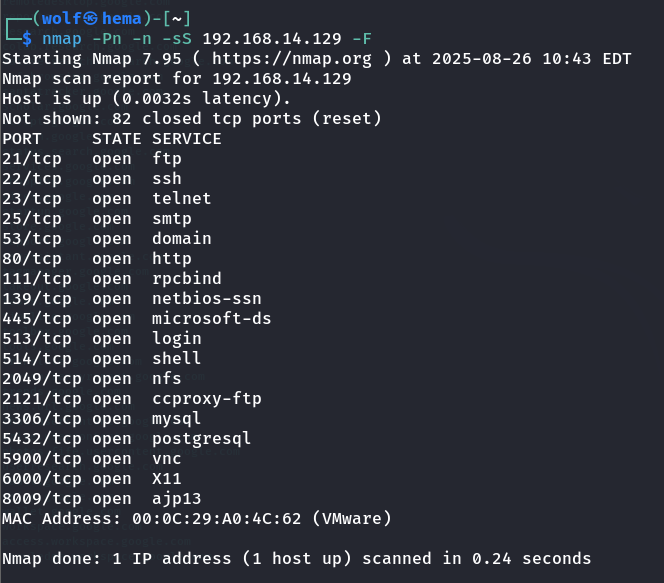The image size is (664, 583).
Task: Click the 3306/tcp mysql port line
Action: click(101, 419)
